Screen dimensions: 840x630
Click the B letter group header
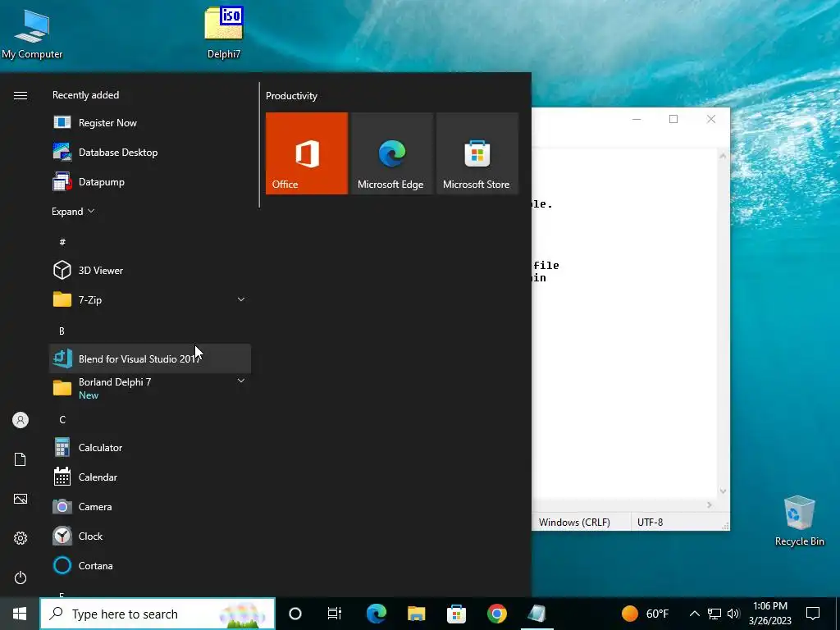62,331
